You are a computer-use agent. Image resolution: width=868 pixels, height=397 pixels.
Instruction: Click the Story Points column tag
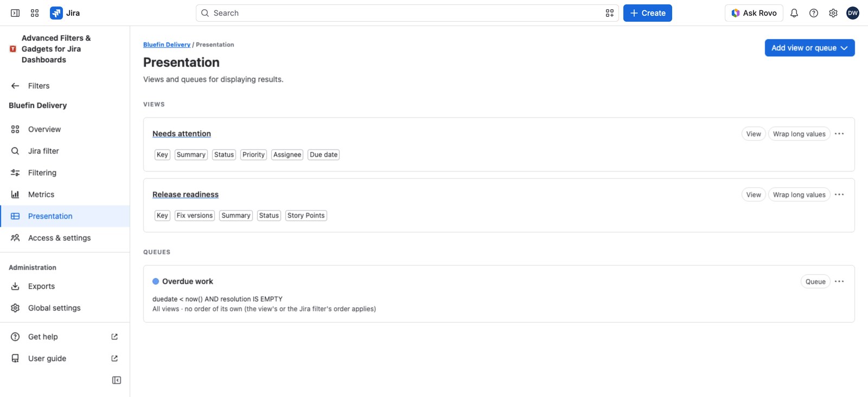tap(306, 216)
